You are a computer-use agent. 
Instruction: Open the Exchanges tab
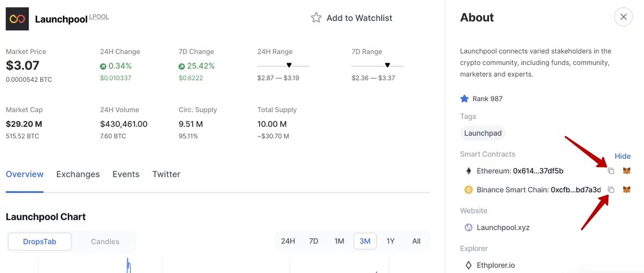coord(78,174)
